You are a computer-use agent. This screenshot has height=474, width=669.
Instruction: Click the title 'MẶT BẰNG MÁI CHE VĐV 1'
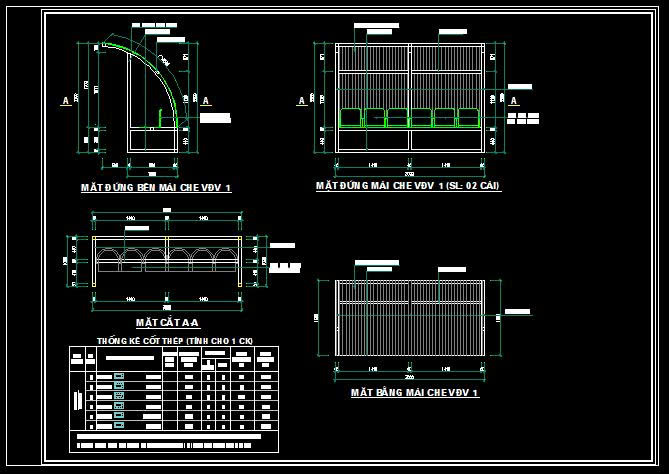[415, 393]
